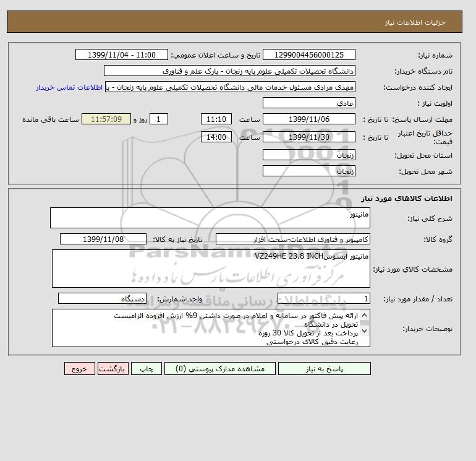Click the priority field عادی
Image resolution: width=476 pixels, height=461 pixels.
click(308, 103)
